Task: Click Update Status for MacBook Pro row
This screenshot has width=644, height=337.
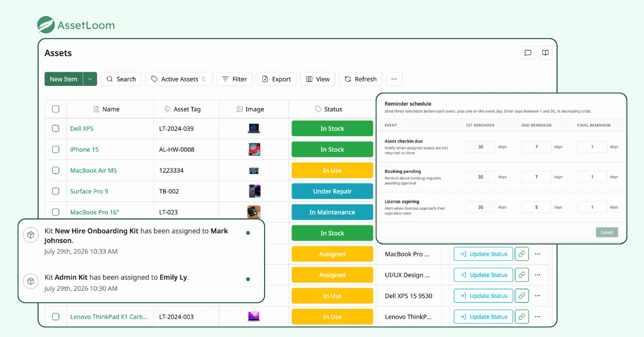Action: [x=483, y=254]
